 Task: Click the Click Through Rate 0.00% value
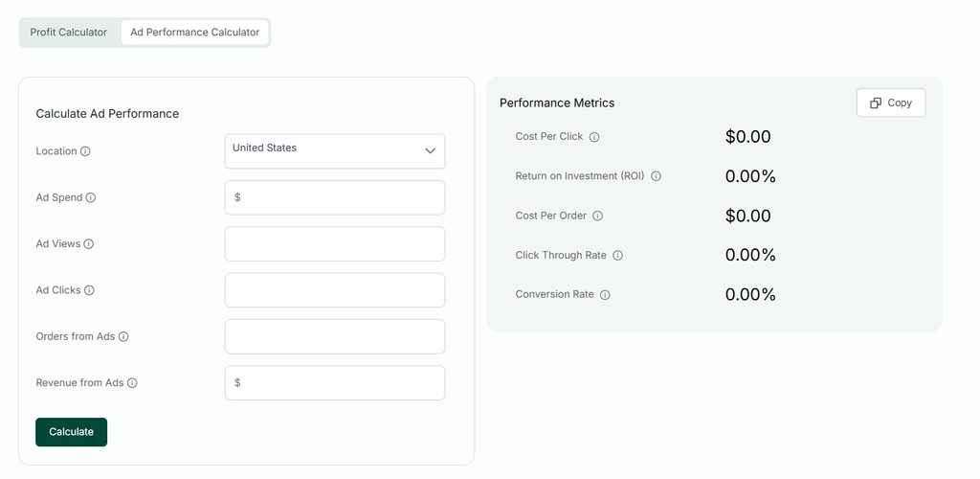point(750,255)
